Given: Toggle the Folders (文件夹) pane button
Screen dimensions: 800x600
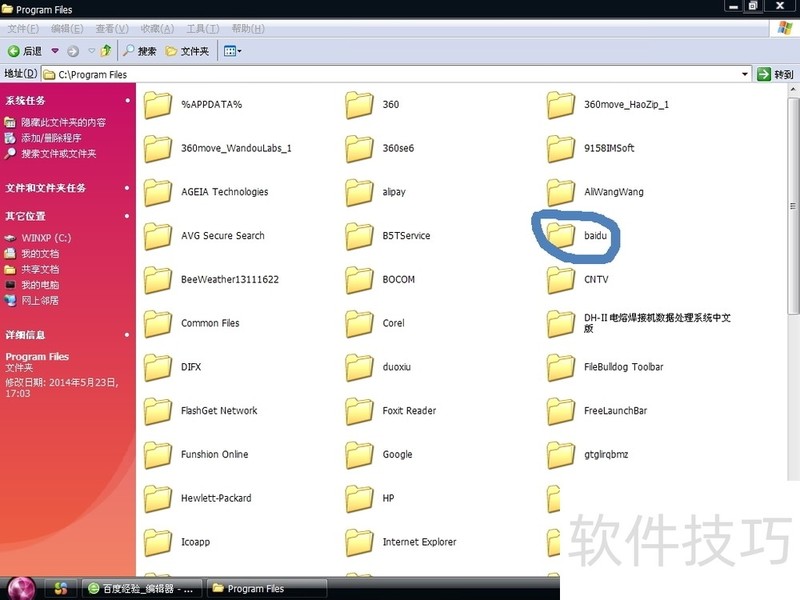Looking at the screenshot, I should 188,51.
